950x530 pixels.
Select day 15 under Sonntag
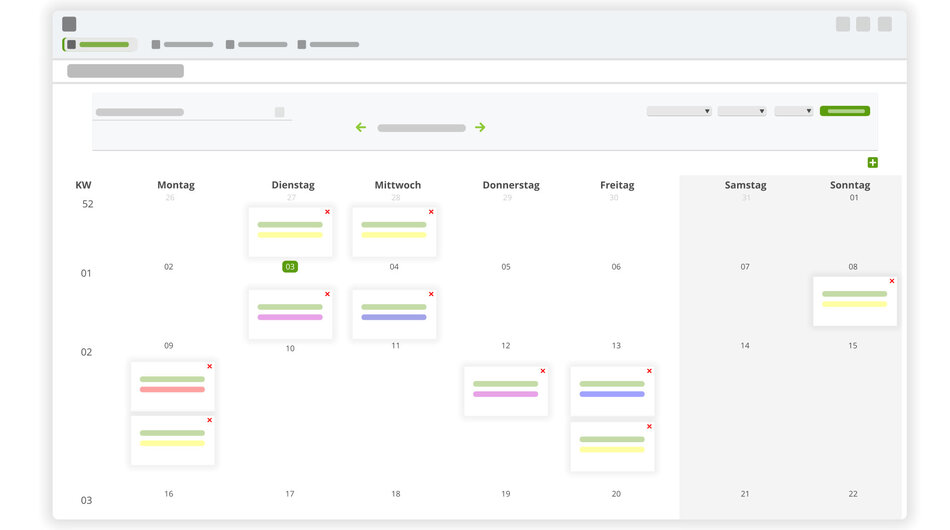[852, 345]
